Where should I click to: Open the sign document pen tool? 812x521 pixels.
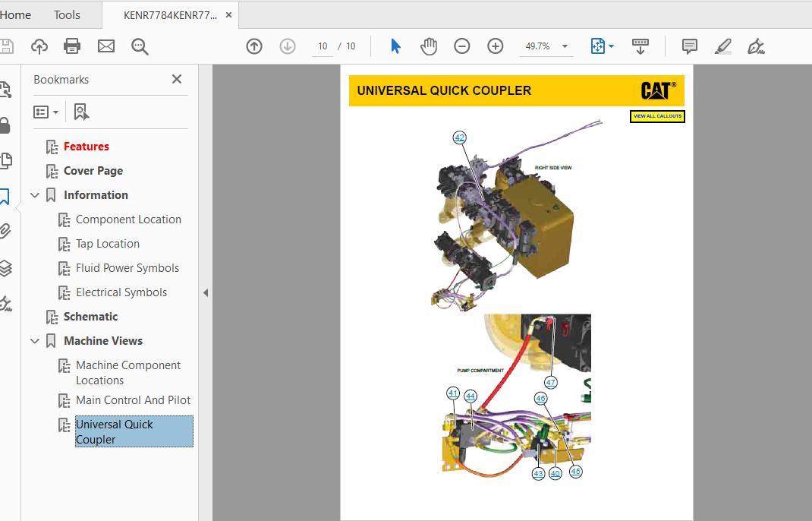[x=756, y=46]
